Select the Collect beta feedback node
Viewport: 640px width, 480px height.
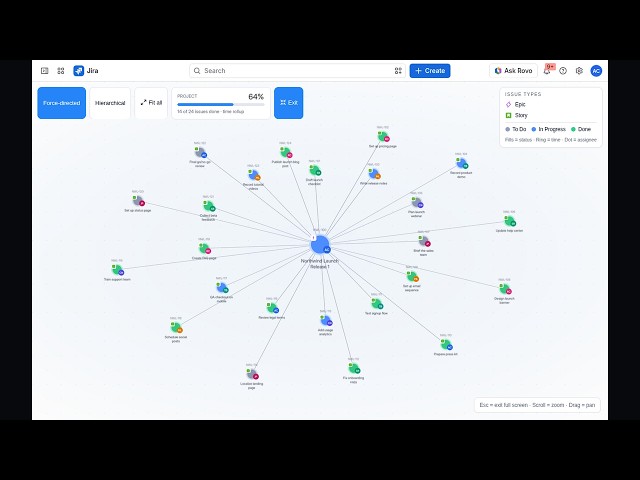[209, 206]
